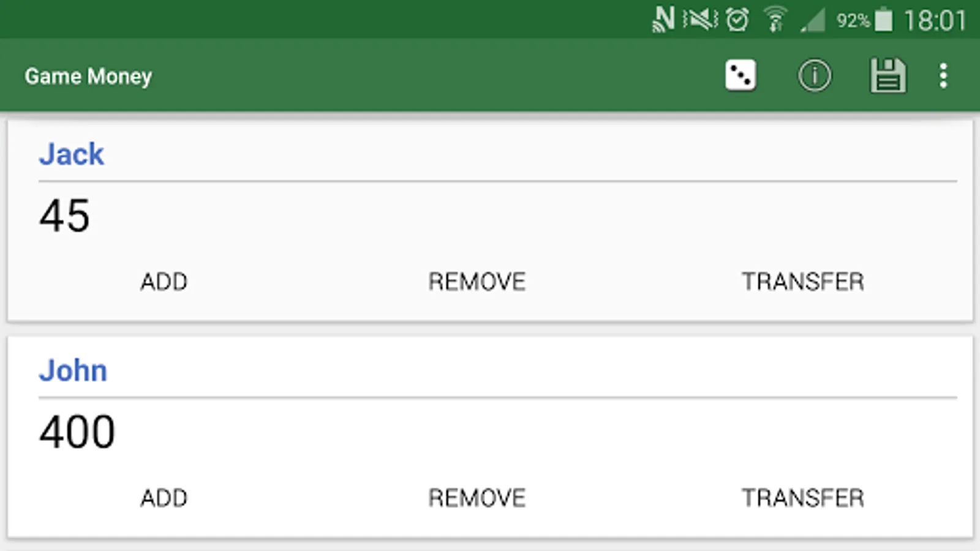Viewport: 980px width, 551px height.
Task: Open the three-dot overflow menu
Action: (943, 76)
